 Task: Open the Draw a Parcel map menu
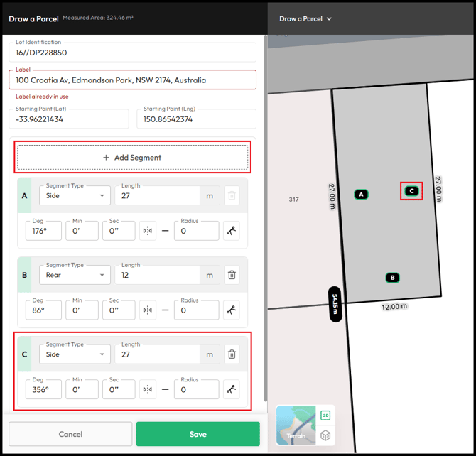[305, 19]
